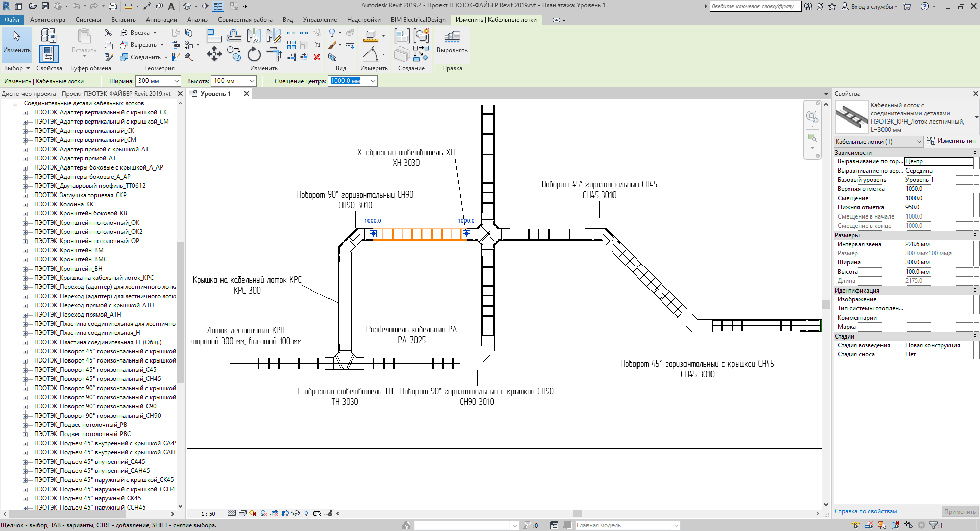The image size is (980, 531).
Task: Click the Выравнивание по гор. Центр value field
Action: click(939, 161)
